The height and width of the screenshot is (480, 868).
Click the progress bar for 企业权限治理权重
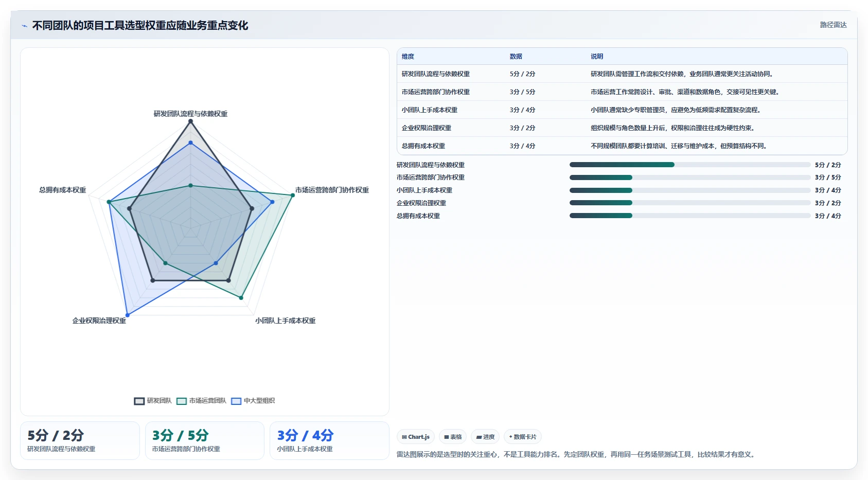pos(690,203)
